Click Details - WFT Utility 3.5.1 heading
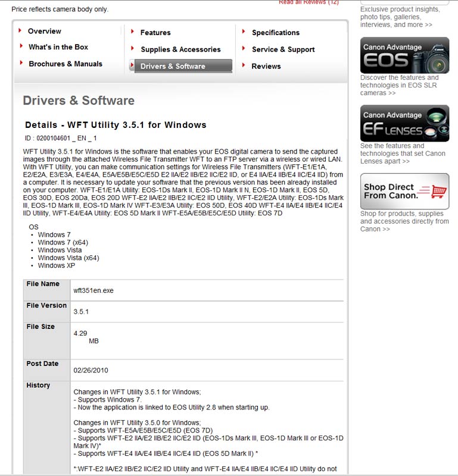 (116, 125)
